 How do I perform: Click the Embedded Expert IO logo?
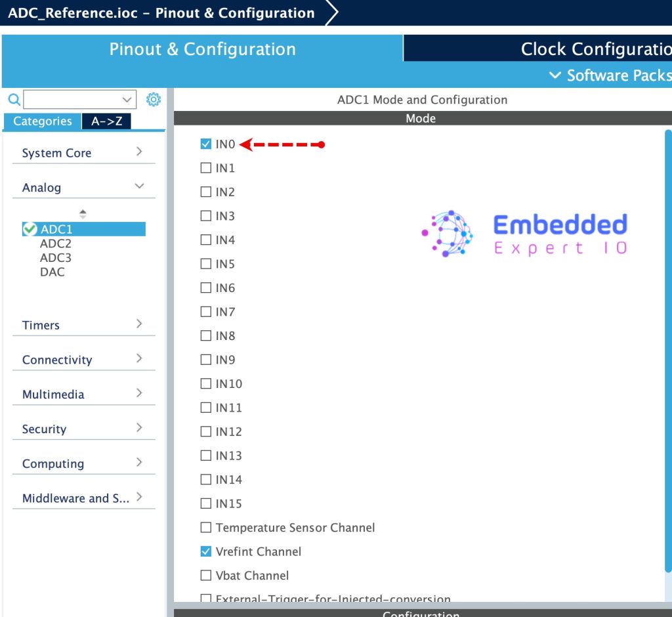(x=525, y=234)
